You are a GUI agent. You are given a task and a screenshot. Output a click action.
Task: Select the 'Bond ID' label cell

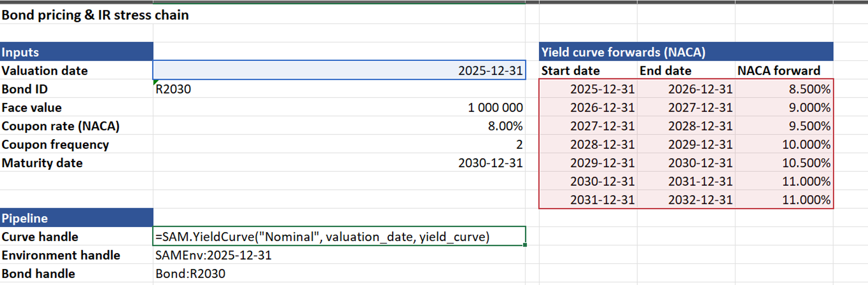(76, 89)
